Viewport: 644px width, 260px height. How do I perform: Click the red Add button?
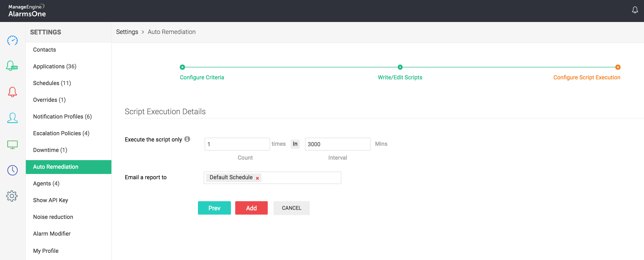[251, 208]
